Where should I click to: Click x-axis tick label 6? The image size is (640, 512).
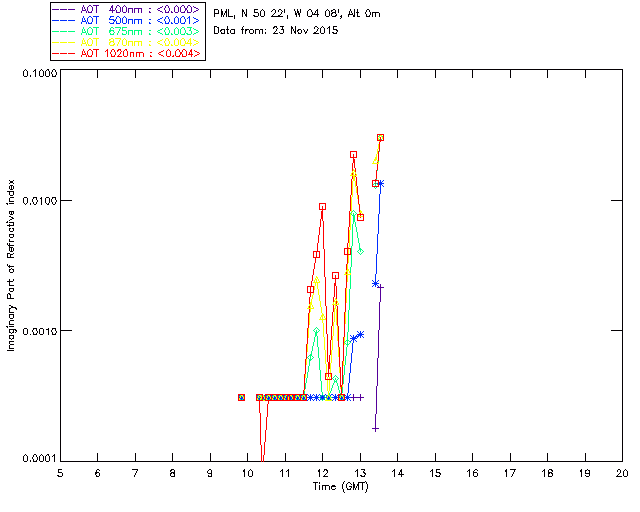pos(98,474)
